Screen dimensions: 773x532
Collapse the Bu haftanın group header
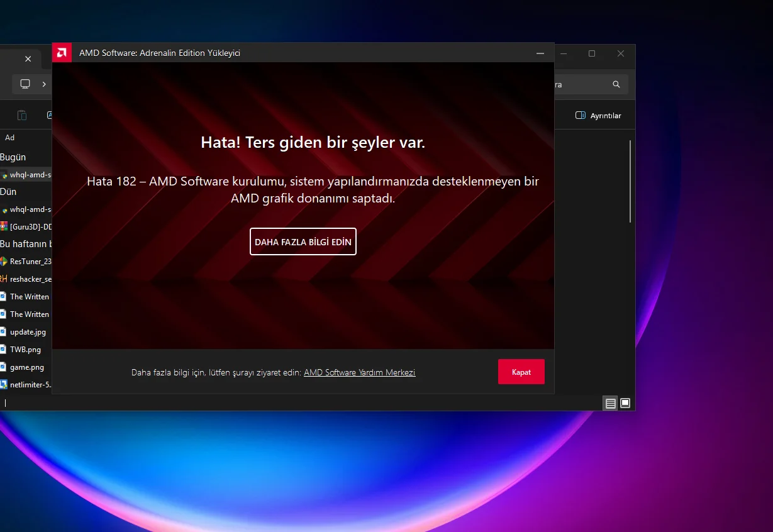(x=26, y=244)
